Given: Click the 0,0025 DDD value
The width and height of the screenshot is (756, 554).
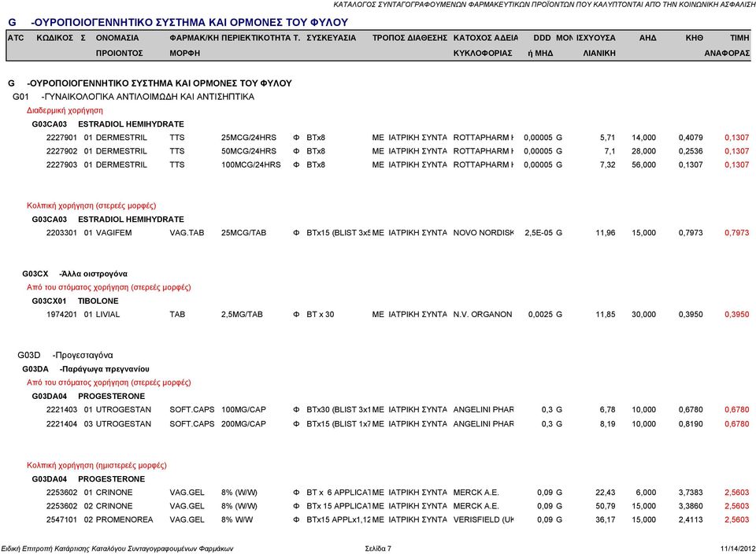Looking at the screenshot, I should (x=540, y=315).
